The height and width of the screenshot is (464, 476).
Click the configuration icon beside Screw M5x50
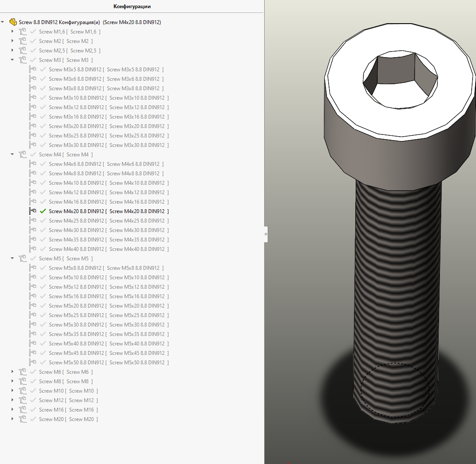(33, 363)
